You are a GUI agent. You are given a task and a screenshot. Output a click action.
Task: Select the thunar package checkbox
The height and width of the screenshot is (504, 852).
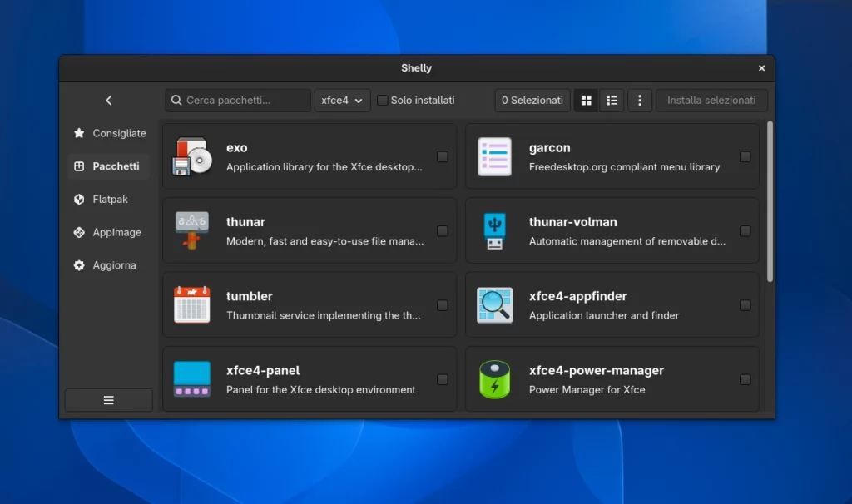tap(443, 231)
